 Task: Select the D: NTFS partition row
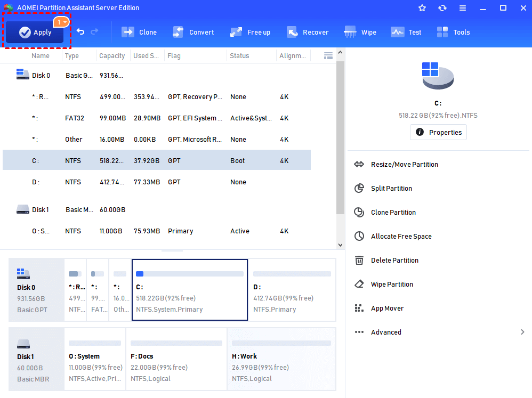pyautogui.click(x=157, y=182)
